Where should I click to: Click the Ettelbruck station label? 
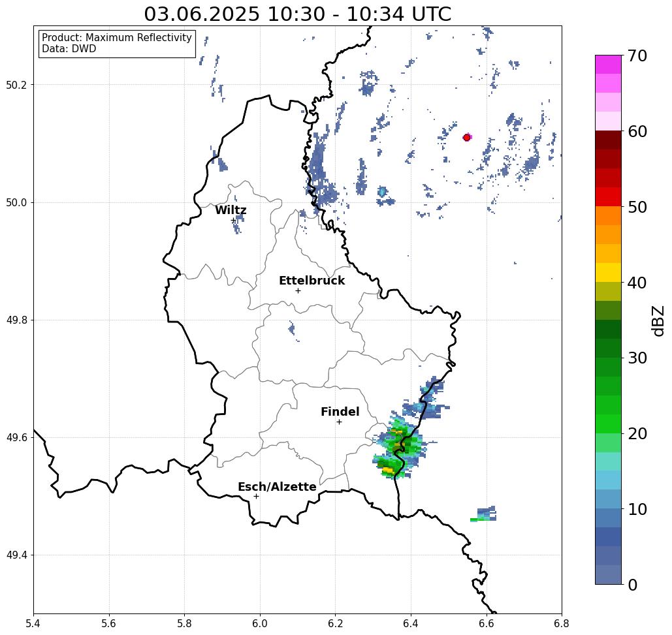(312, 281)
